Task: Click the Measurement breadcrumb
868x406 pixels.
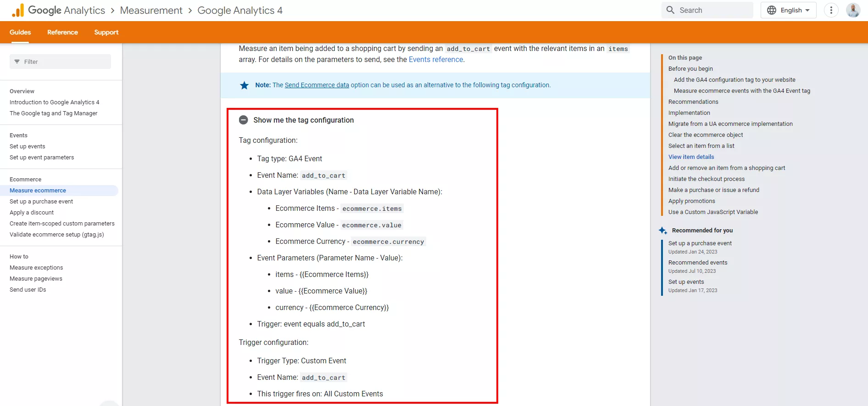Action: (x=151, y=11)
